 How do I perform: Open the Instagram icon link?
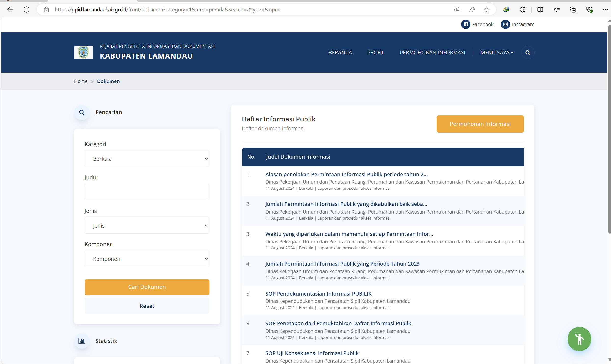pyautogui.click(x=505, y=24)
